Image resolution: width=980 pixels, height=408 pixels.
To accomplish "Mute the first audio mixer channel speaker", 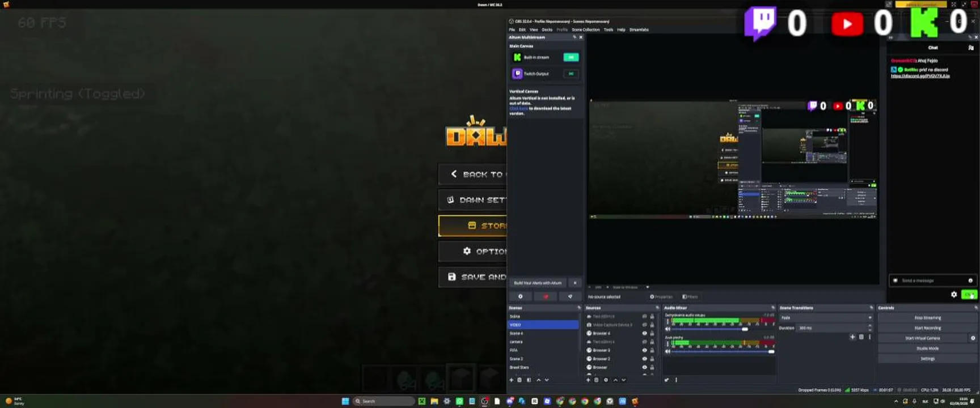I will click(668, 329).
